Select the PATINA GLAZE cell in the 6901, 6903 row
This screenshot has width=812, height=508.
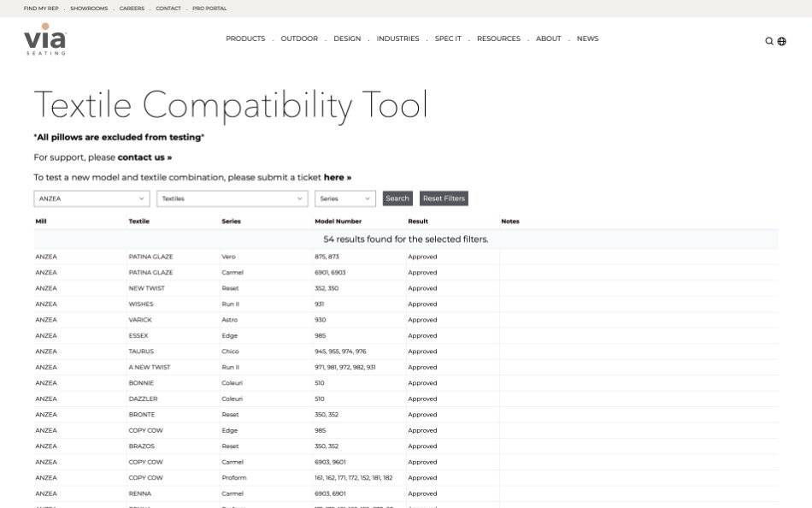[x=150, y=273]
